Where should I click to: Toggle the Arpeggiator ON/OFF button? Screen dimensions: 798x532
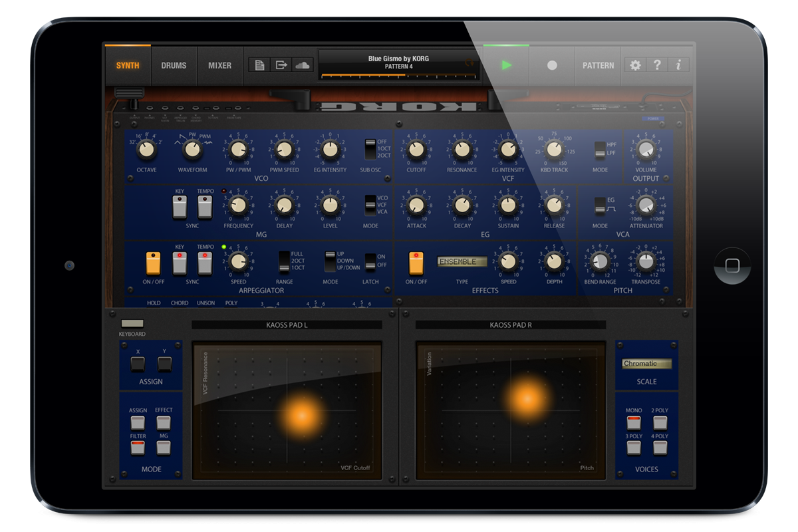[x=154, y=263]
